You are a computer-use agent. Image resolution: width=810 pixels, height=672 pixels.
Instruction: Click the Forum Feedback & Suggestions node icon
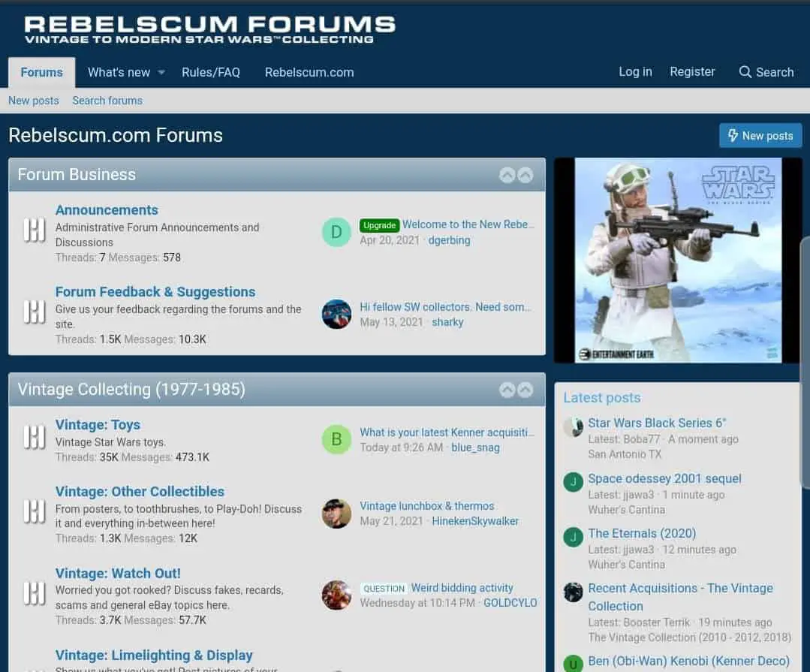pyautogui.click(x=34, y=312)
